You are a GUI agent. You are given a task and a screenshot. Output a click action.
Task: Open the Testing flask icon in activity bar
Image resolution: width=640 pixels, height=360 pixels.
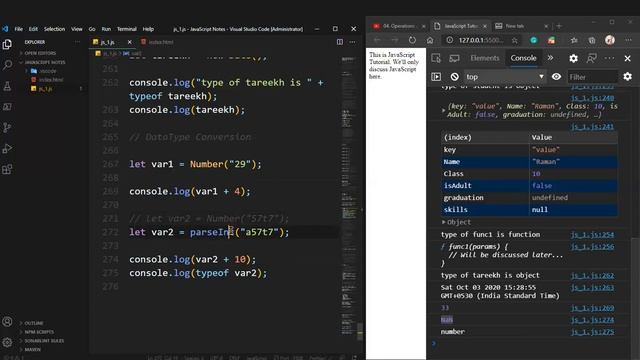7,86
